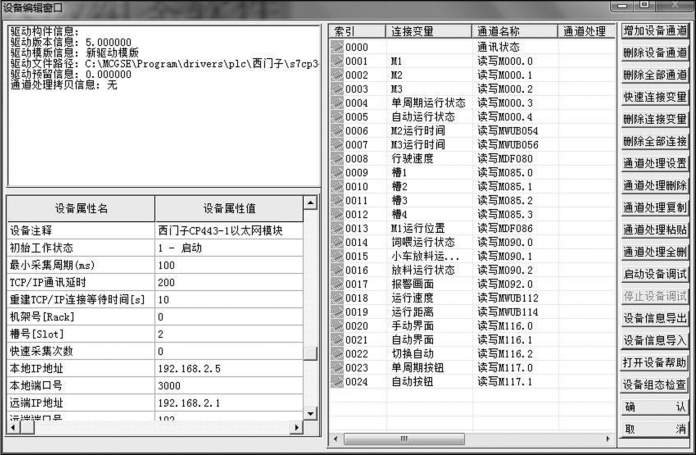Viewport: 696px width, 455px height.
Task: Click the row icon for index 0013
Action: (337, 228)
